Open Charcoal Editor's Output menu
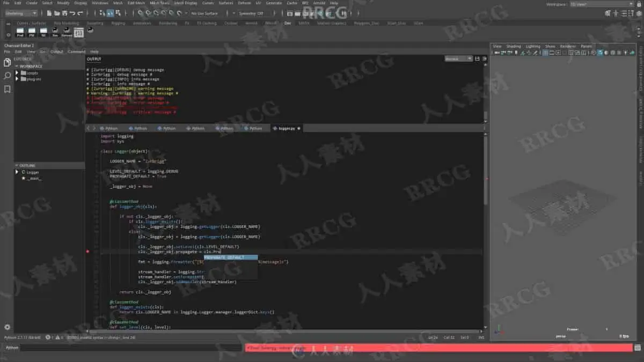The width and height of the screenshot is (644, 362). coord(56,51)
